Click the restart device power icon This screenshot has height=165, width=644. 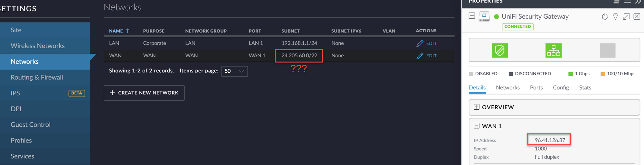click(605, 17)
